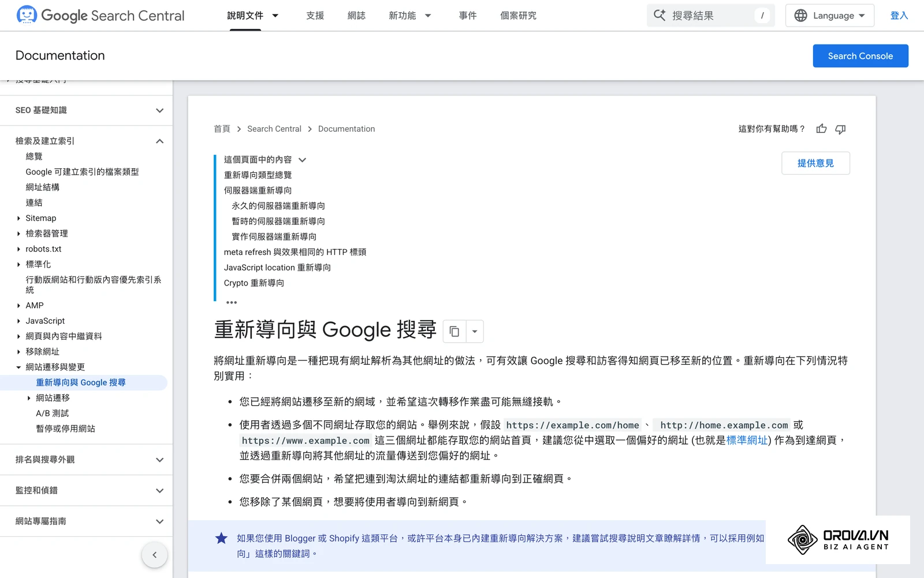
Task: Jump to Crypto 重新導向 section
Action: coord(254,283)
